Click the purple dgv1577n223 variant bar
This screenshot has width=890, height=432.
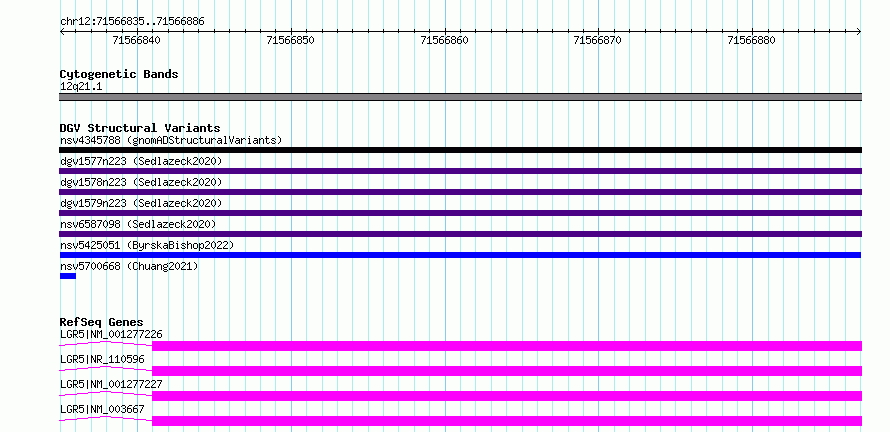click(x=460, y=171)
